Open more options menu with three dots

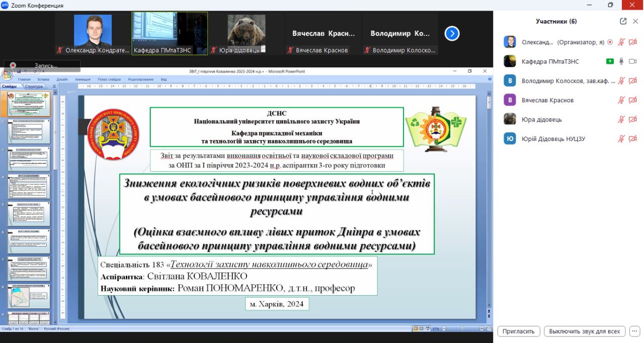pyautogui.click(x=635, y=331)
